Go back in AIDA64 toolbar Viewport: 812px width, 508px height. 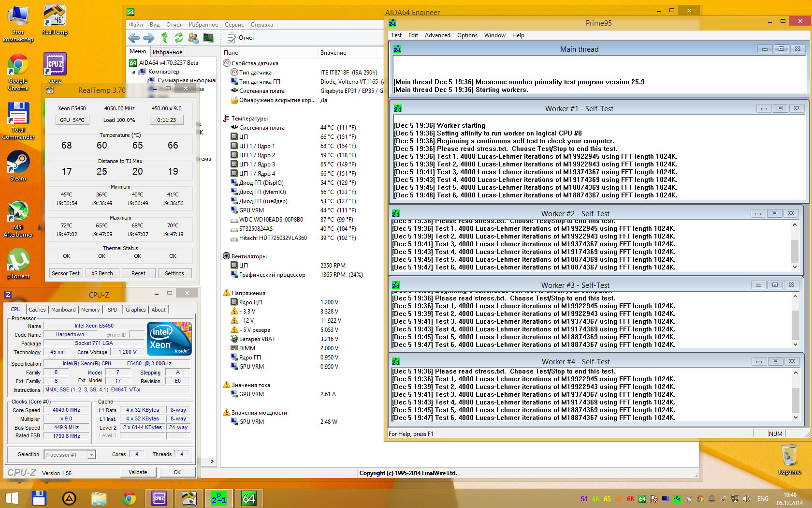[x=134, y=38]
